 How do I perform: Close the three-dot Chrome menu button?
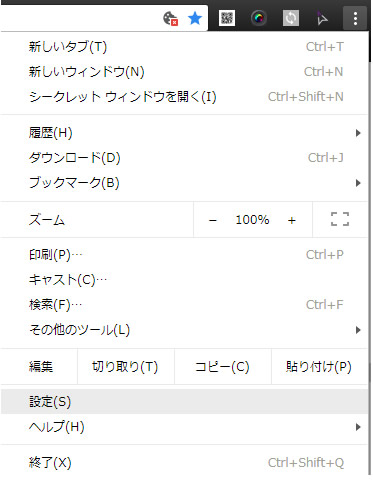tap(355, 18)
